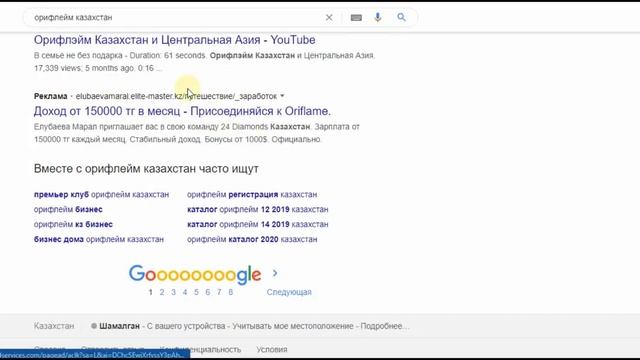Select орифлейм регистрация казахстан suggestion

252,195
